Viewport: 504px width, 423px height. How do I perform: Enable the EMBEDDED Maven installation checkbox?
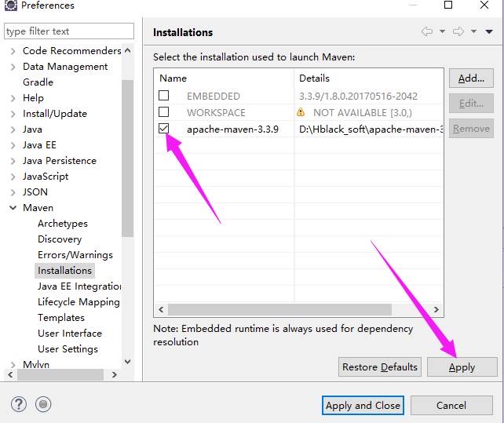tap(164, 96)
